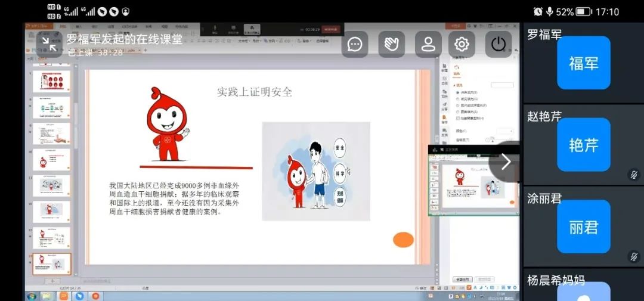Select the gradient fill radio button

point(457,99)
